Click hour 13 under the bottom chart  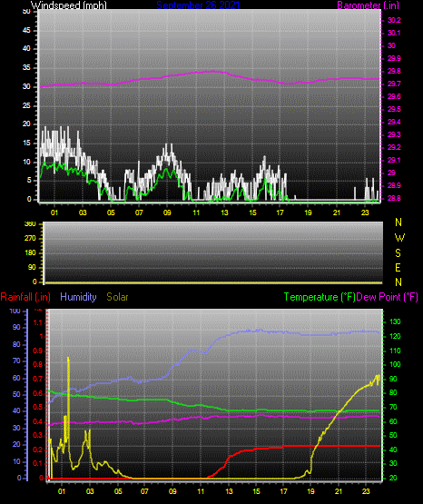tap(229, 491)
